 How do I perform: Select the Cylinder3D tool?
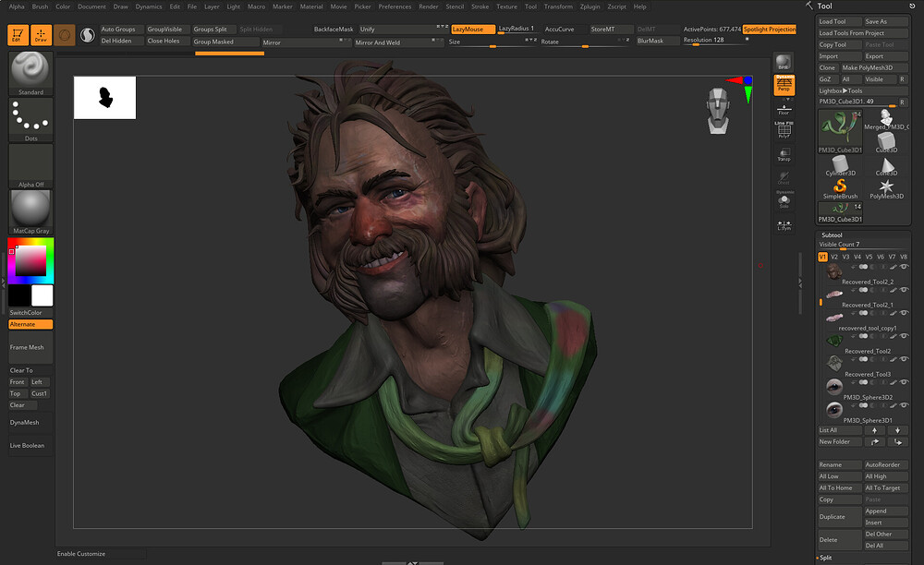pos(840,165)
